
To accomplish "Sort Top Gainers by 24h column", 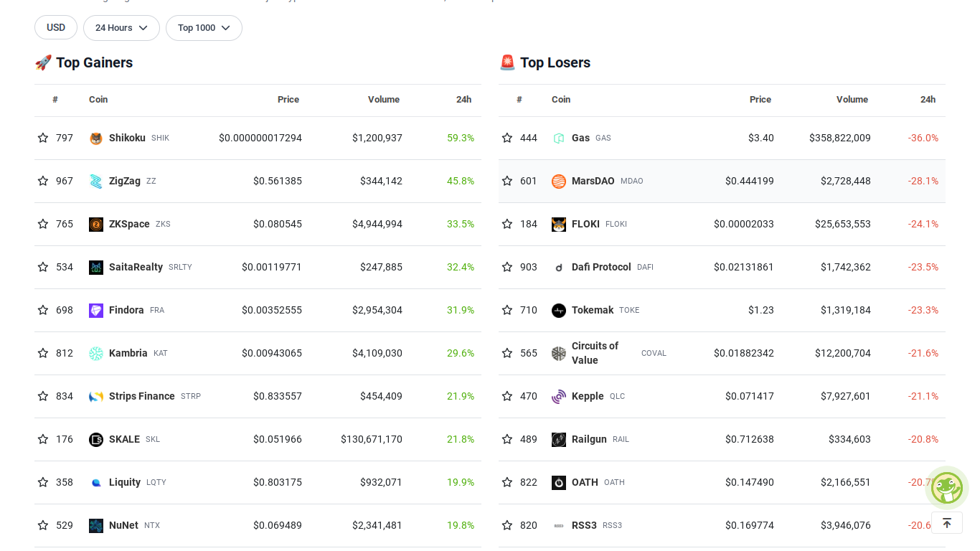I will click(463, 100).
